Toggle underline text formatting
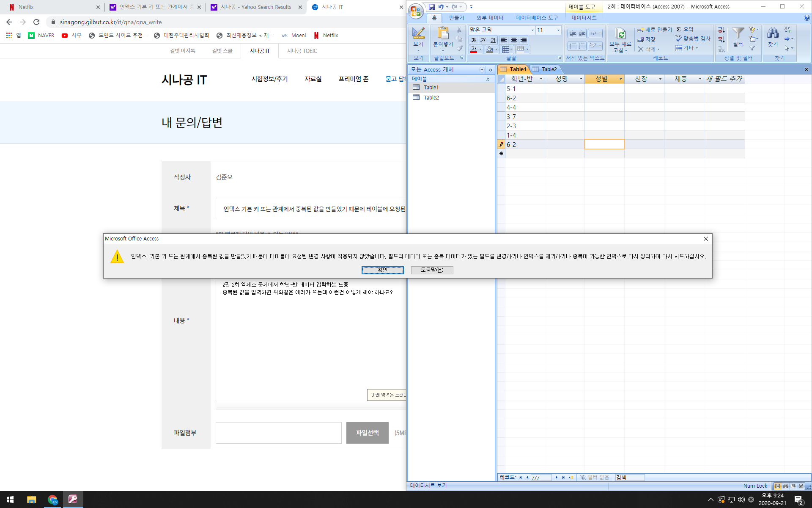This screenshot has width=812, height=508. click(493, 40)
